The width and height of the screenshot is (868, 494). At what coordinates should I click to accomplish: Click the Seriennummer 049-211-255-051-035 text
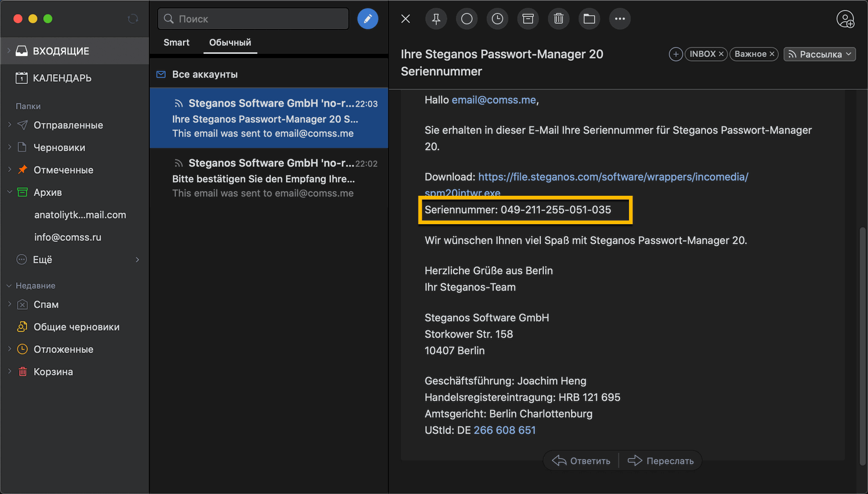pyautogui.click(x=518, y=210)
